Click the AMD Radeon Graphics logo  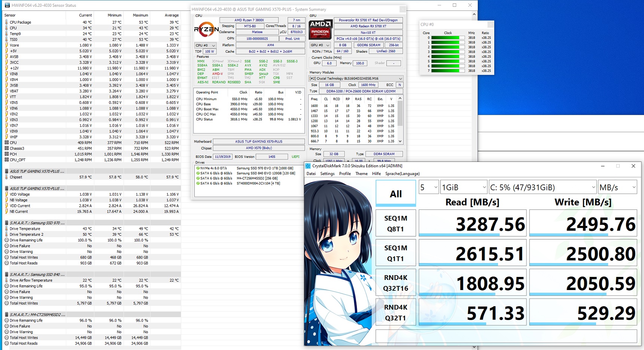(320, 30)
